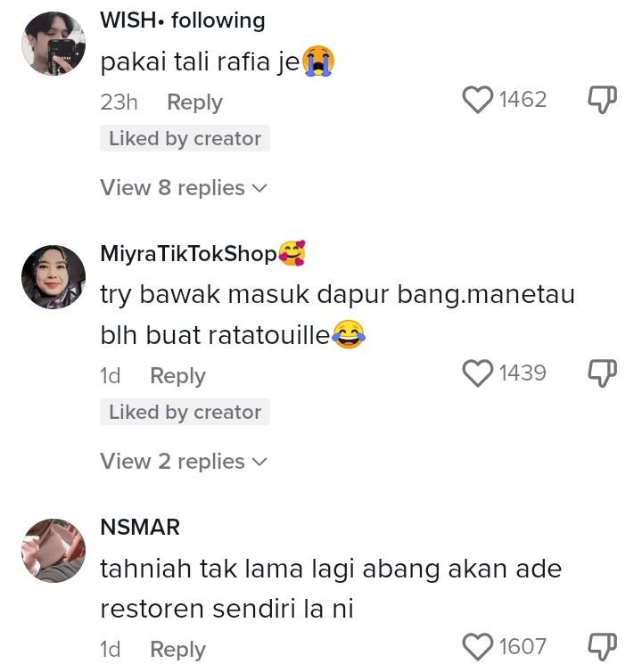The height and width of the screenshot is (672, 642).
Task: Open NSMAR's profile picture
Action: click(53, 551)
